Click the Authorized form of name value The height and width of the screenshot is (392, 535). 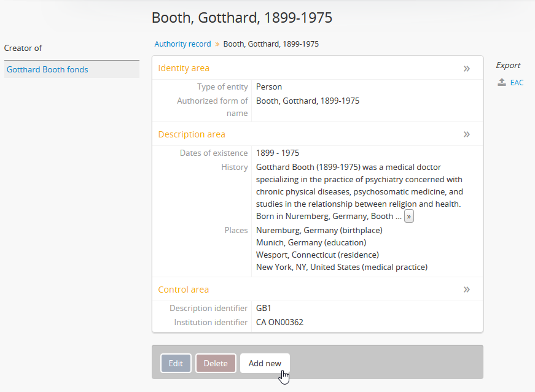tap(307, 101)
